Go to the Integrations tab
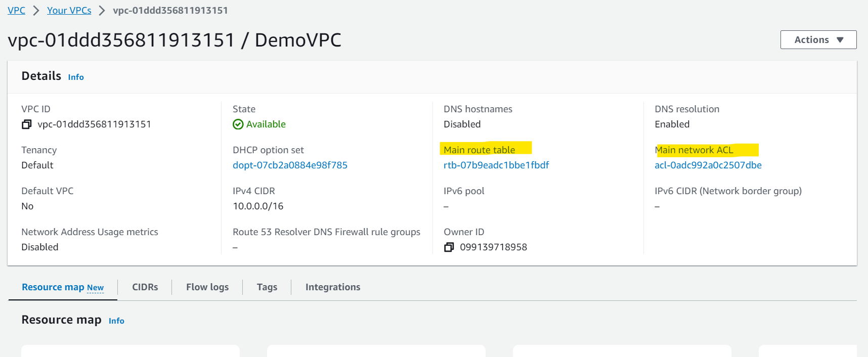Viewport: 868px width, 357px height. [333, 287]
